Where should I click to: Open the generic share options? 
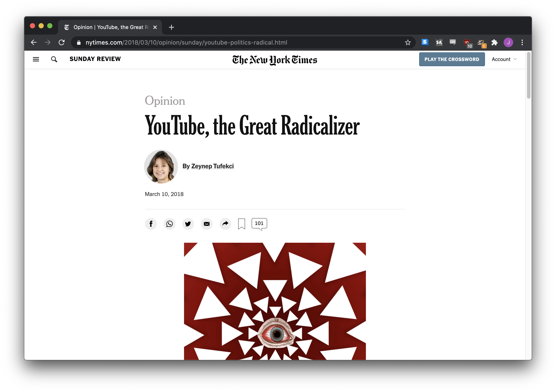click(225, 224)
